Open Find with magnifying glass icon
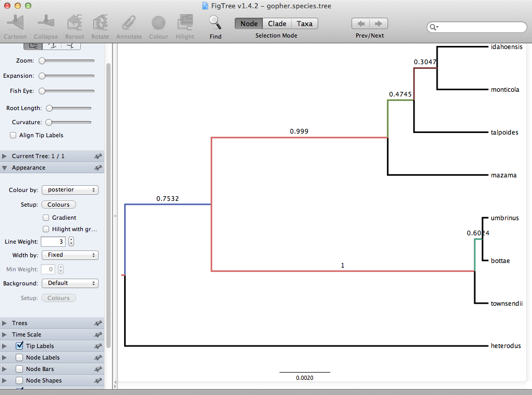The width and height of the screenshot is (532, 395). (215, 22)
